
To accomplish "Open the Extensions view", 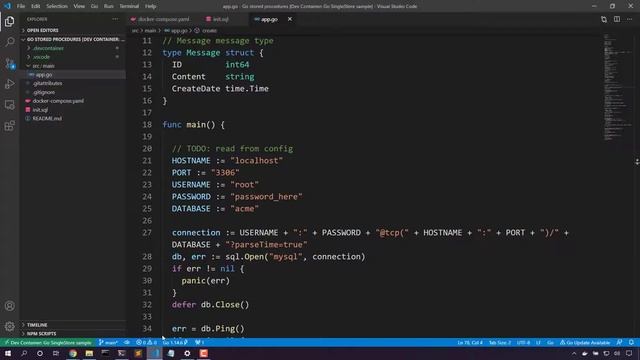I will pos(9,126).
